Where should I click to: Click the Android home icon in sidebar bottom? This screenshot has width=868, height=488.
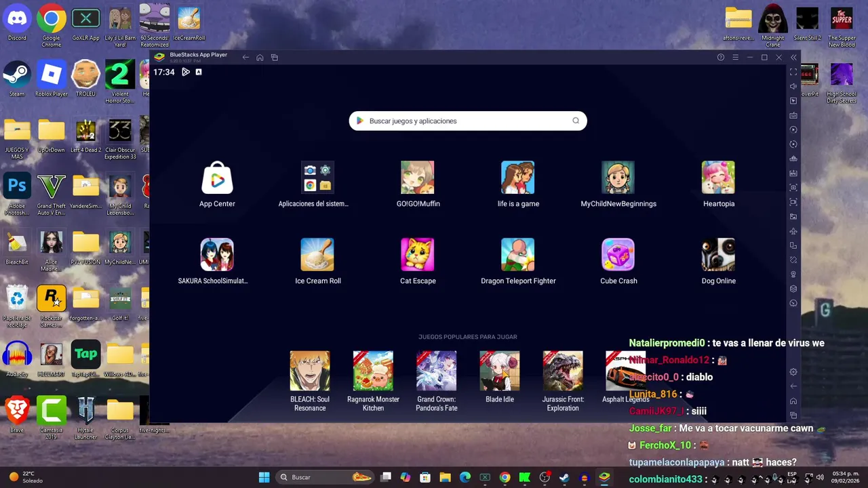[793, 401]
